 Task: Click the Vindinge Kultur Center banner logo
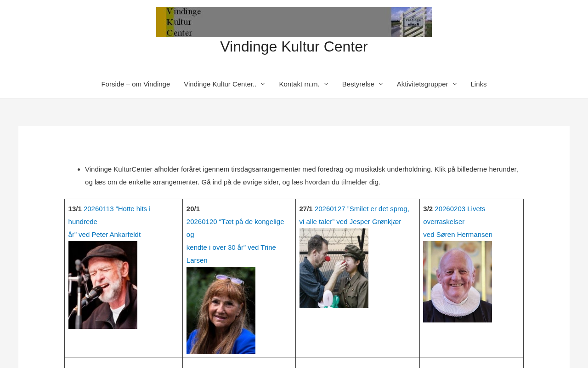pos(294,22)
